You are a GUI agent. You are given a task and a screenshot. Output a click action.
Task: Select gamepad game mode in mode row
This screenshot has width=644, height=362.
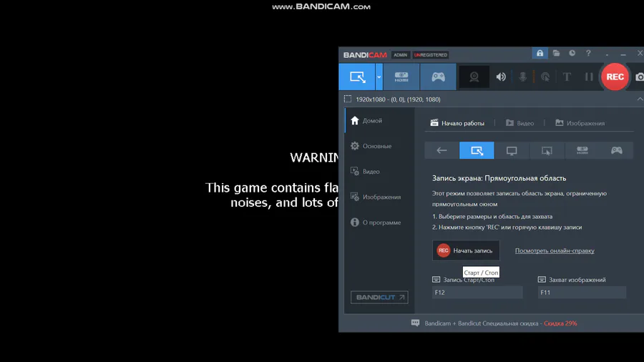click(x=617, y=150)
